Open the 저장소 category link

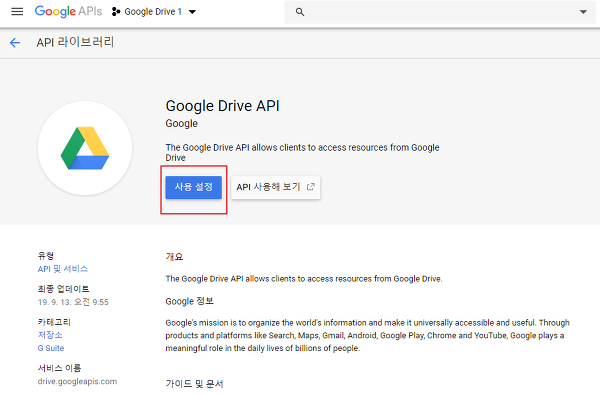coord(50,335)
